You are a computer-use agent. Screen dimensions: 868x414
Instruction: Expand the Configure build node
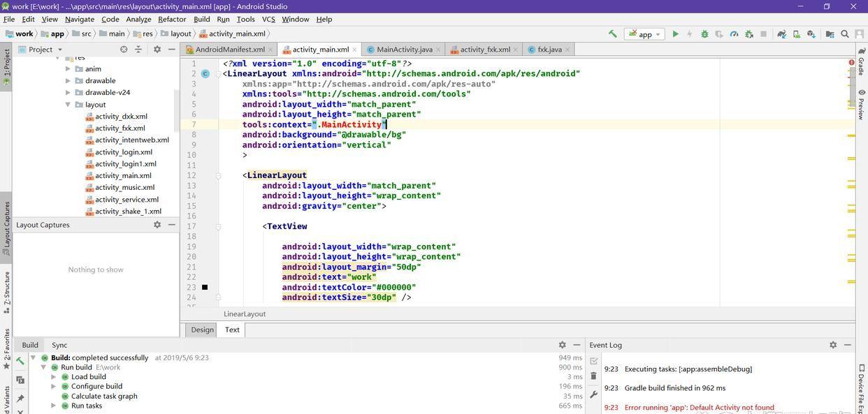coord(53,387)
